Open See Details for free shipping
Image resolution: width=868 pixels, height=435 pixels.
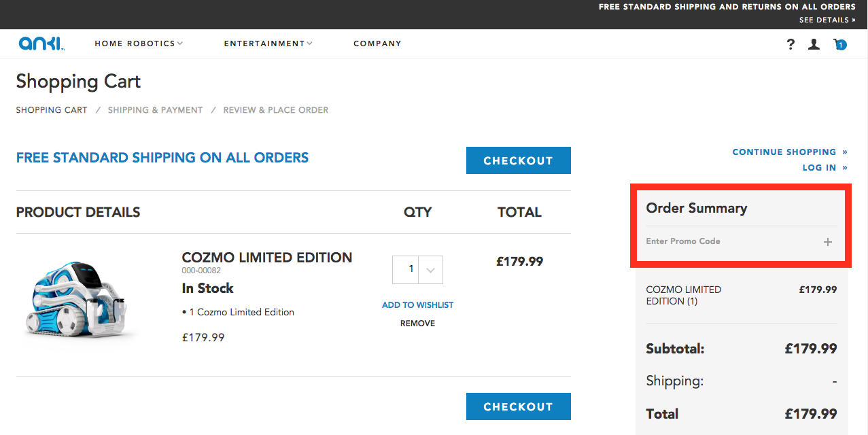(827, 20)
